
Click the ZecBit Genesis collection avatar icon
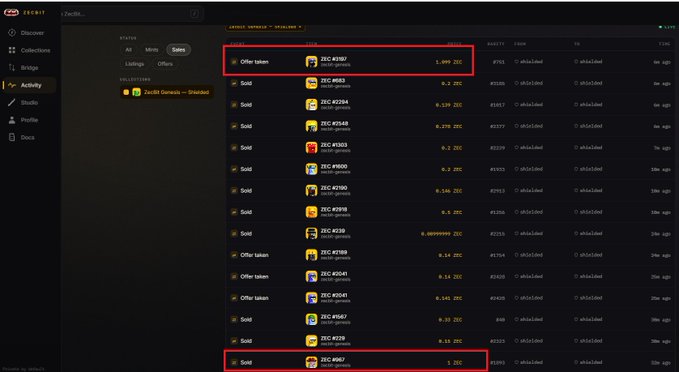(136, 92)
